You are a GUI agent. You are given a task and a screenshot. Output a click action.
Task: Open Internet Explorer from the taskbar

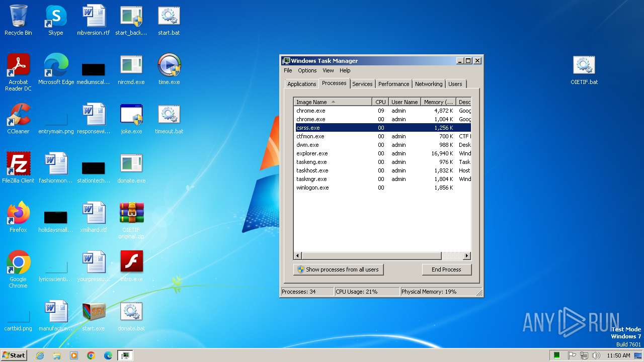click(x=40, y=355)
